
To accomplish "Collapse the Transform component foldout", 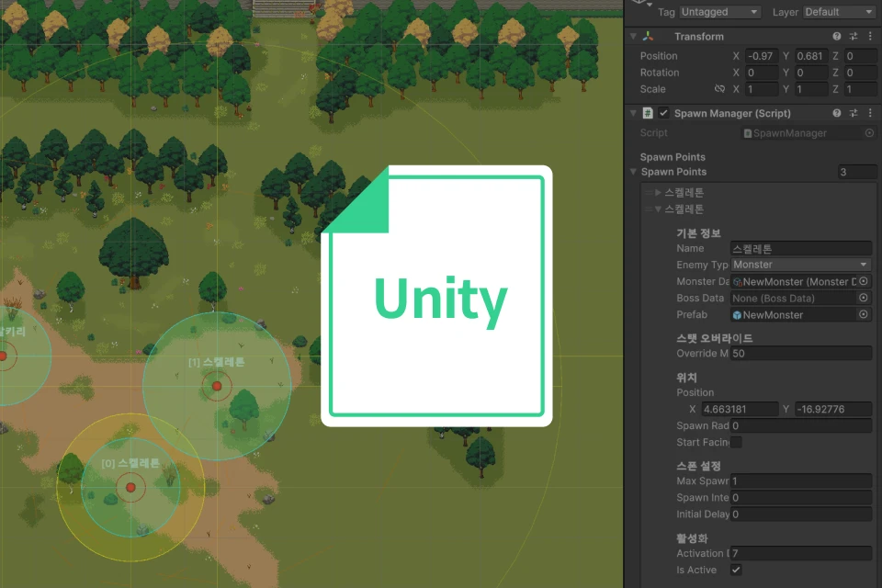I will pyautogui.click(x=633, y=36).
